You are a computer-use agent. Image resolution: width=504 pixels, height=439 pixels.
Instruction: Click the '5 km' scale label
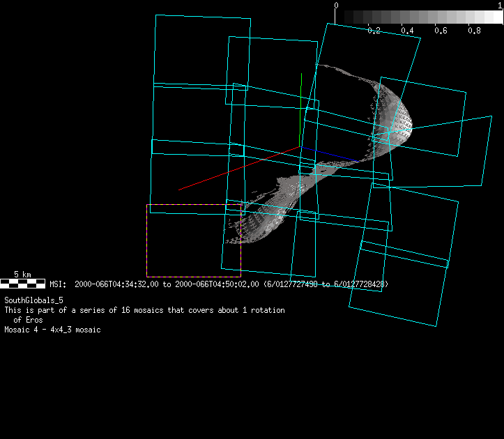pyautogui.click(x=22, y=275)
